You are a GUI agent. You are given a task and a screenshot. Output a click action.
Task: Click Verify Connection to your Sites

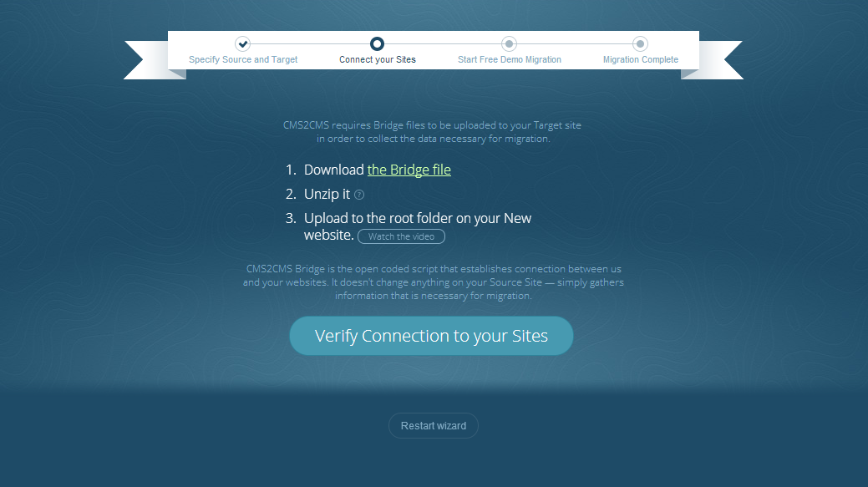[x=431, y=336]
